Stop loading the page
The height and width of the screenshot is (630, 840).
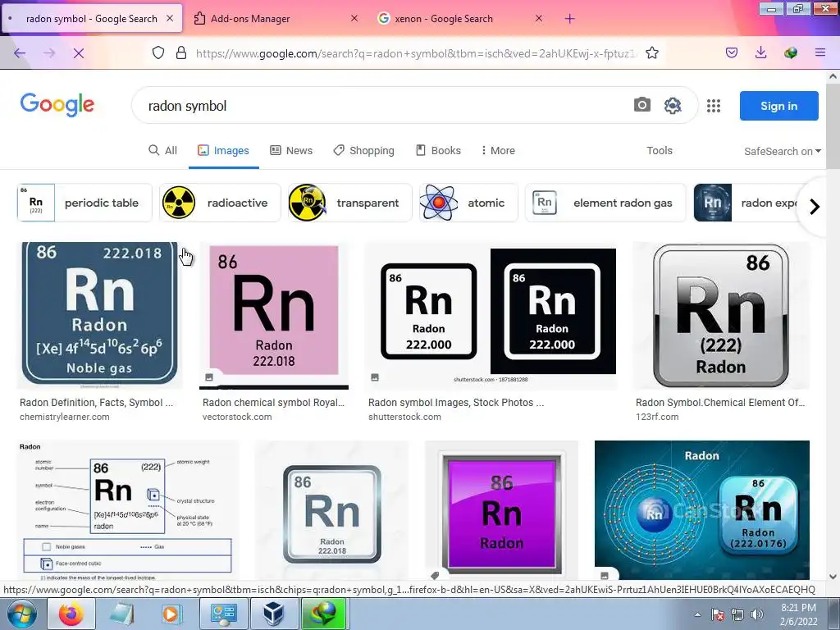(x=78, y=52)
